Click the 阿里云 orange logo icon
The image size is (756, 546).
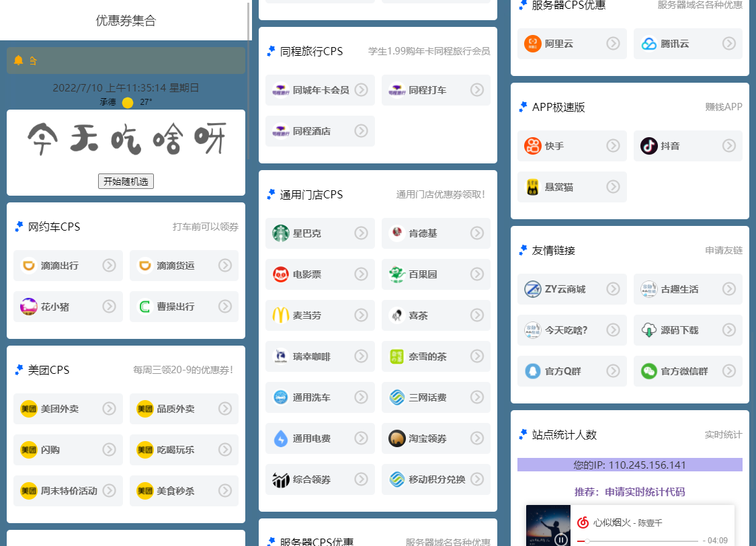pos(533,44)
